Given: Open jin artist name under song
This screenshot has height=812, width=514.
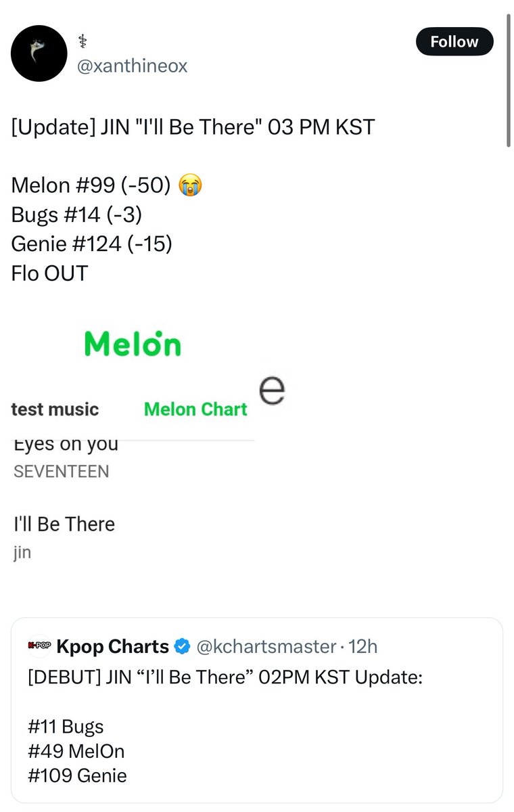Looking at the screenshot, I should [22, 552].
